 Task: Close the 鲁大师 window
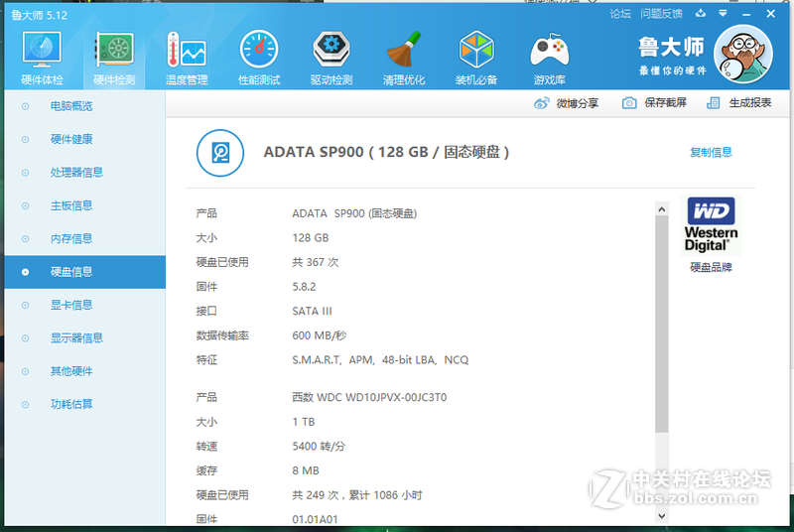click(x=770, y=14)
